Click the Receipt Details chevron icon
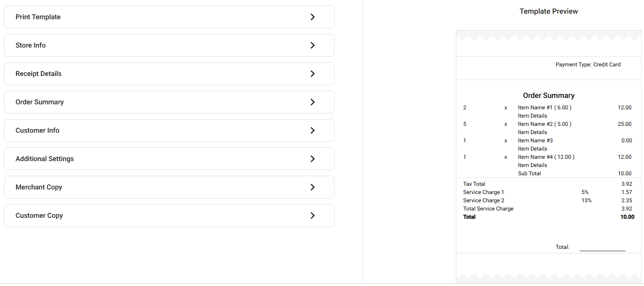The width and height of the screenshot is (644, 286). 313,74
